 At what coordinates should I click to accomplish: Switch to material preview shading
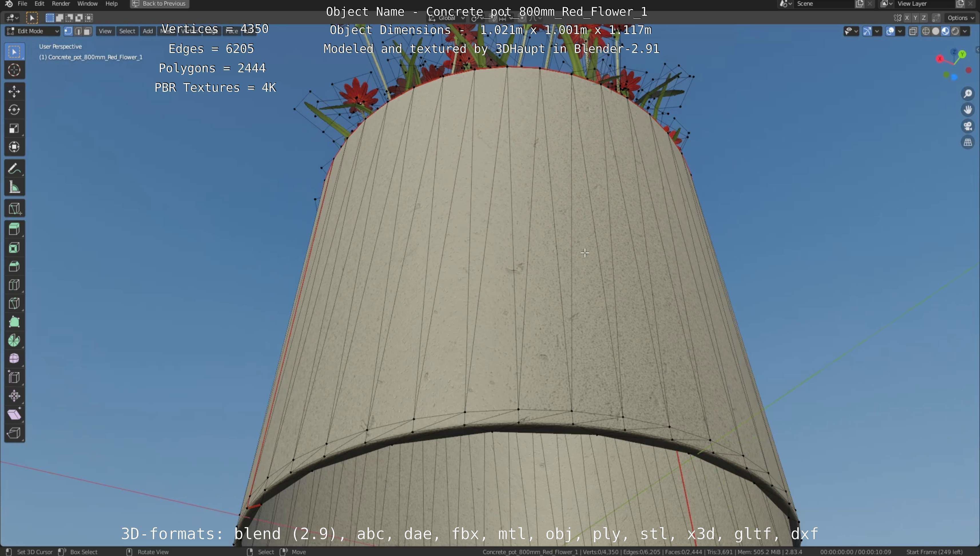pos(945,31)
